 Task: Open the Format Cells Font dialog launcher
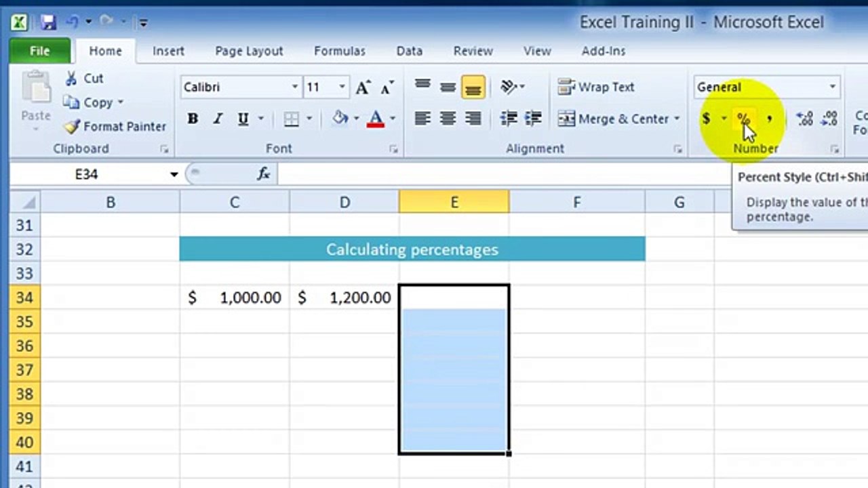coord(394,148)
